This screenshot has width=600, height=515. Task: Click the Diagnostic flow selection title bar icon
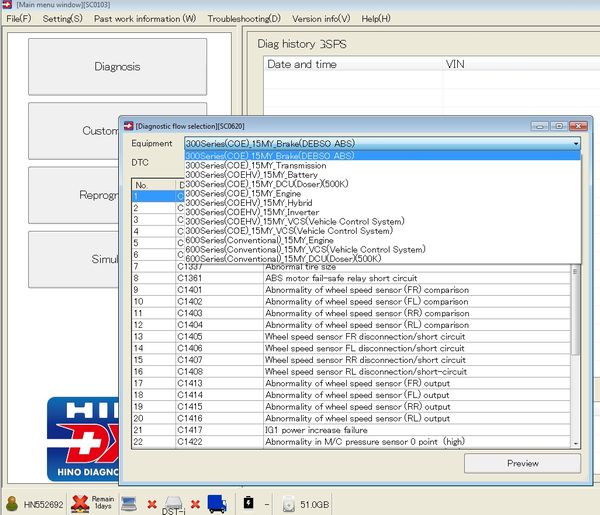click(128, 126)
